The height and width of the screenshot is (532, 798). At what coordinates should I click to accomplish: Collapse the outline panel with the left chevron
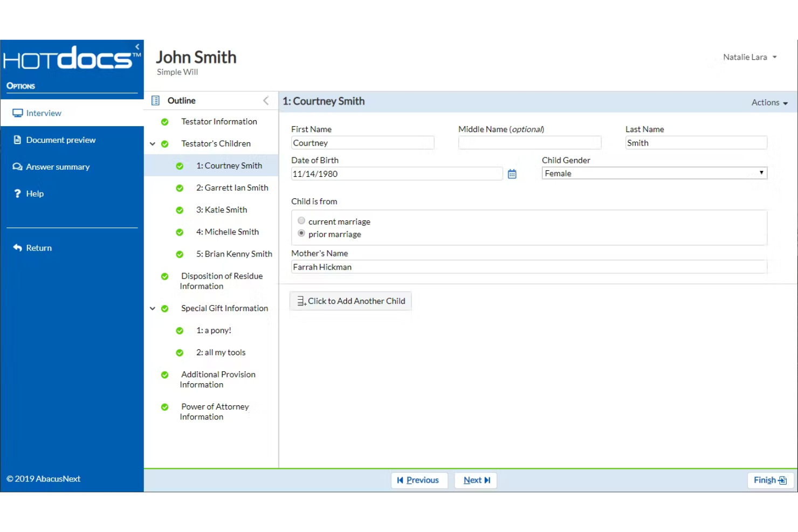265,100
